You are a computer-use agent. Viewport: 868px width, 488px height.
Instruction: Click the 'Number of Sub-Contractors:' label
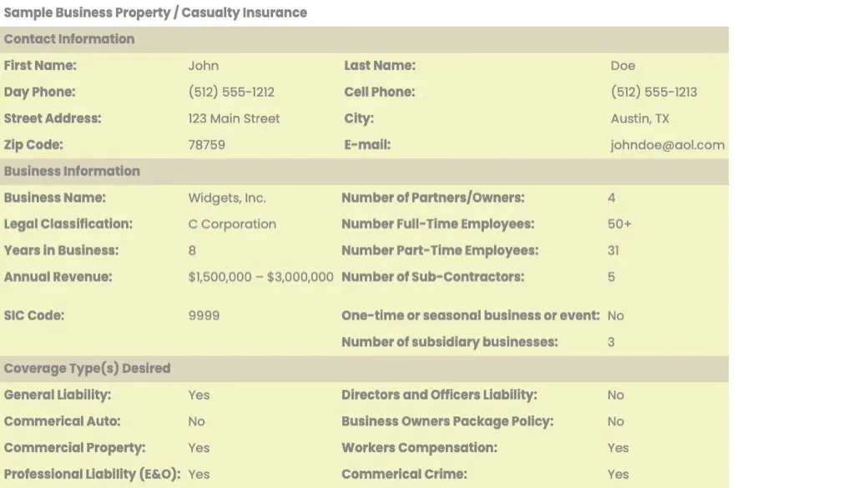coord(432,277)
